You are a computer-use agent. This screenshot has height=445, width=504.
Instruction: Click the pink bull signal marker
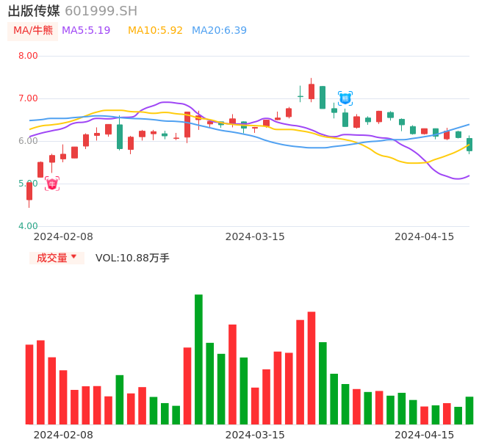(52, 184)
